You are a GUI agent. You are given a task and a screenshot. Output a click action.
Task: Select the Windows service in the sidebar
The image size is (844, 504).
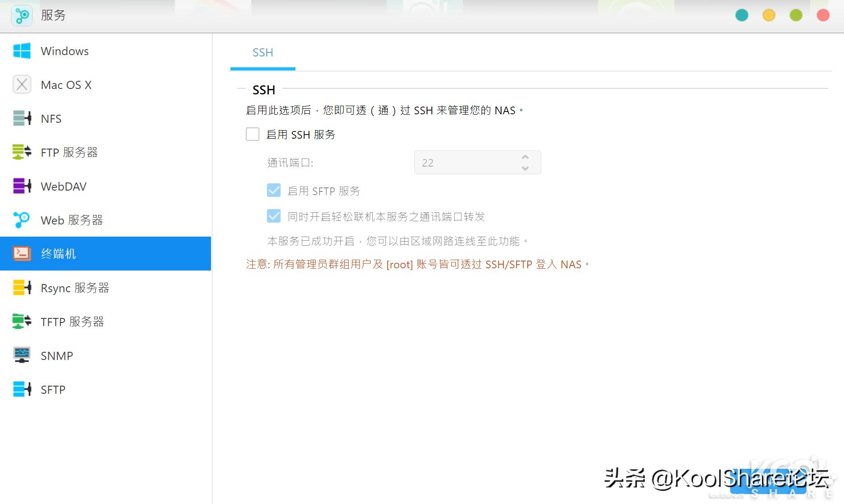64,51
